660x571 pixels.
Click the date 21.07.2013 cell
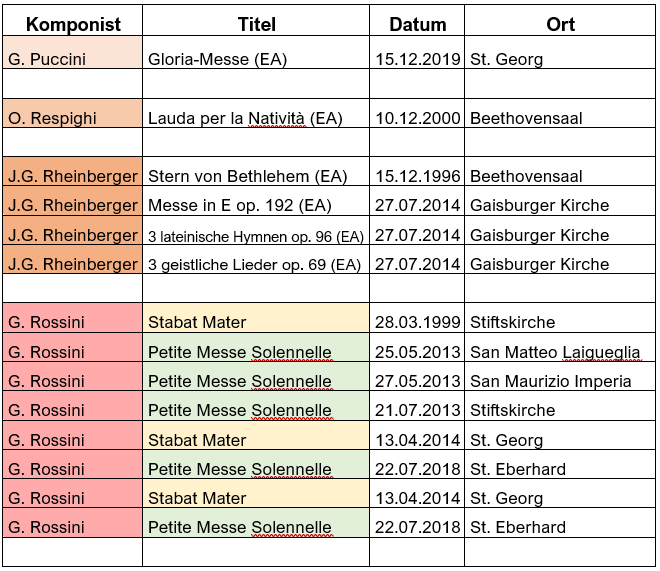[417, 406]
